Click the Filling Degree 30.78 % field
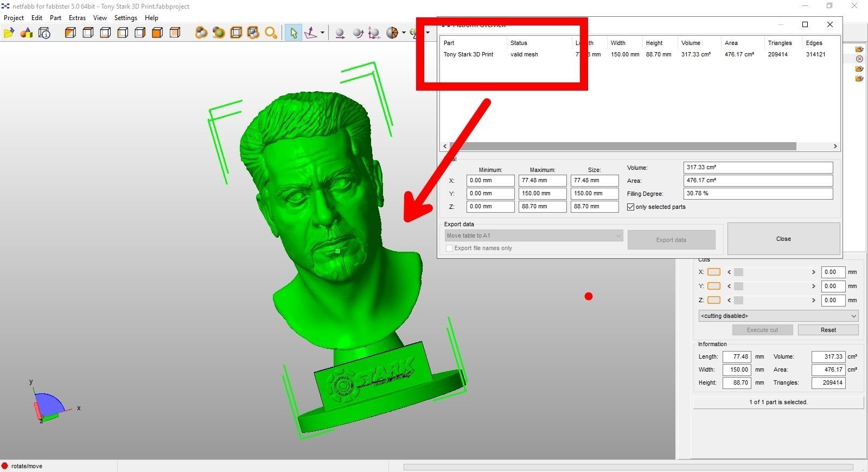This screenshot has height=472, width=868. pyautogui.click(x=758, y=193)
